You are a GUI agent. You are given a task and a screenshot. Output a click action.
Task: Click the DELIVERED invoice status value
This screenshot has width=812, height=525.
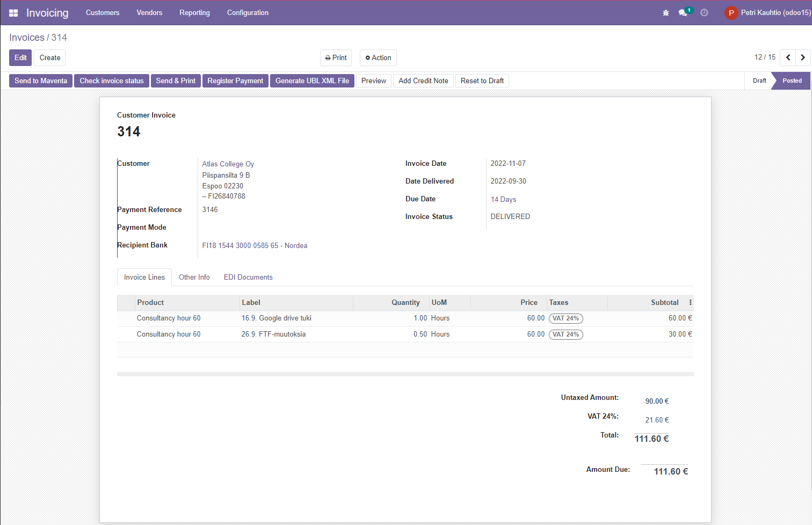click(510, 217)
